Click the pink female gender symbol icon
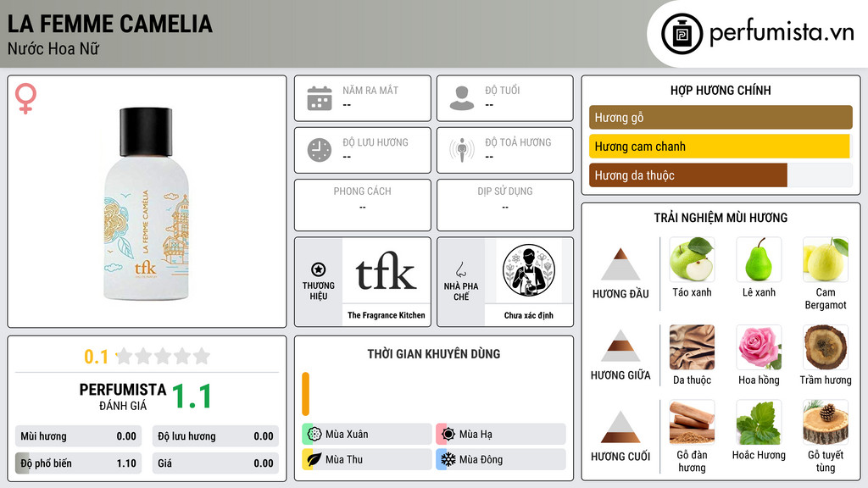The height and width of the screenshot is (488, 868). click(x=25, y=98)
